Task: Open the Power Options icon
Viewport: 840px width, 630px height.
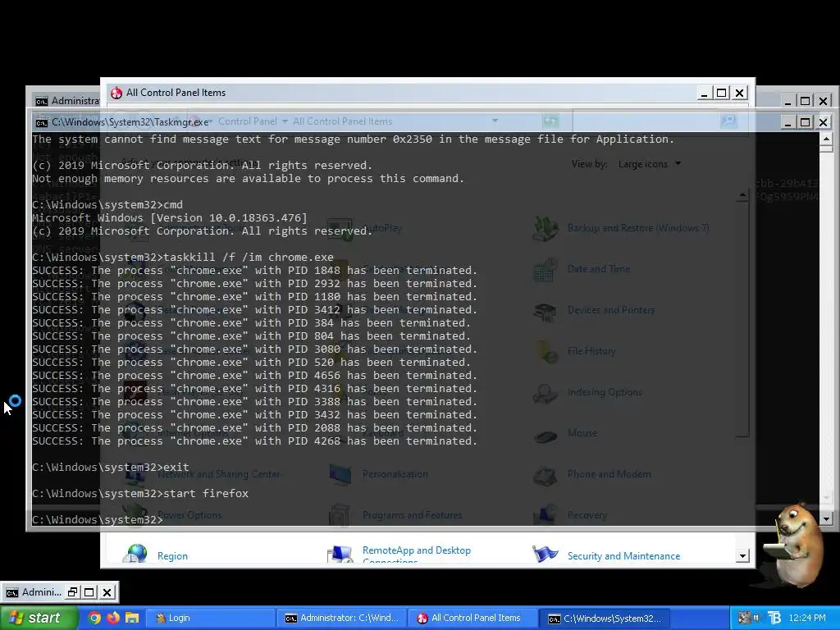Action: [x=135, y=515]
